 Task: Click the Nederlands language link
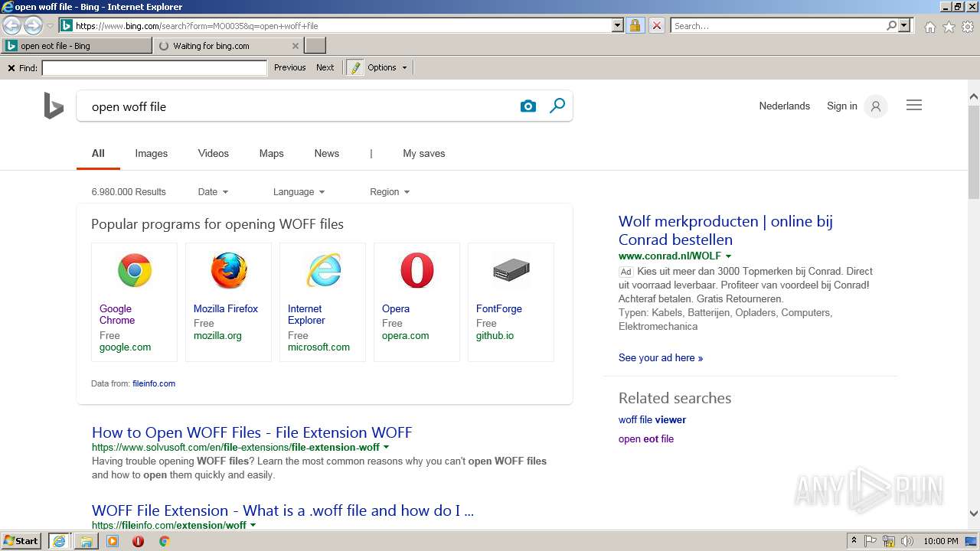tap(785, 106)
